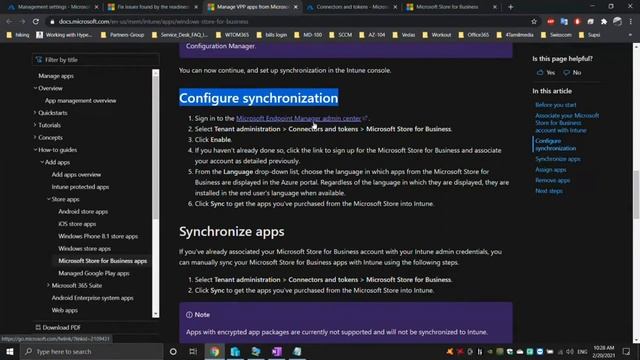
Task: Open the notification center icon
Action: point(626,351)
